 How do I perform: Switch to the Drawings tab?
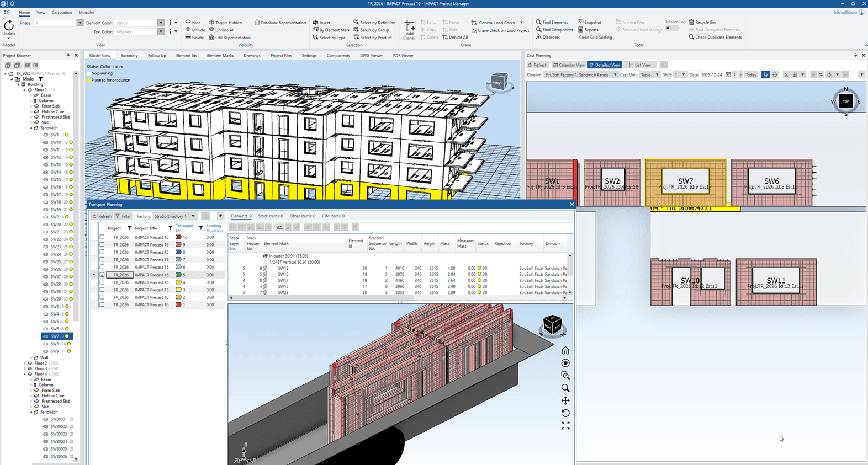pos(252,56)
